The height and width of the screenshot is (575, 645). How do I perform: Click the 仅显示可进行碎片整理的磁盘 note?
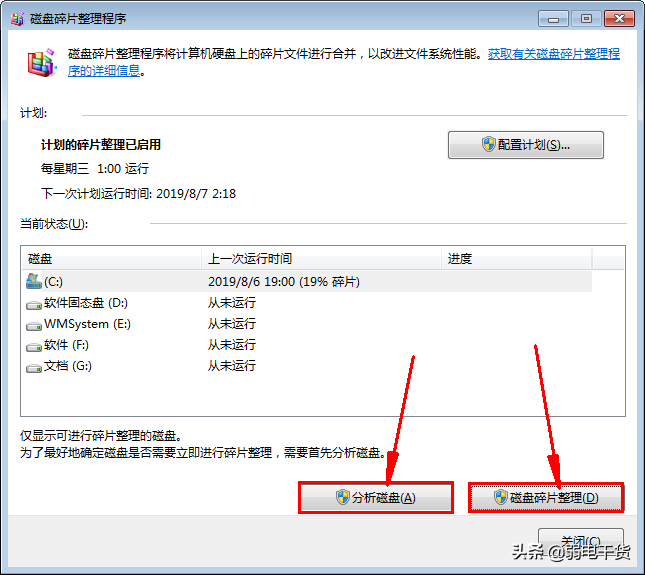click(x=101, y=436)
